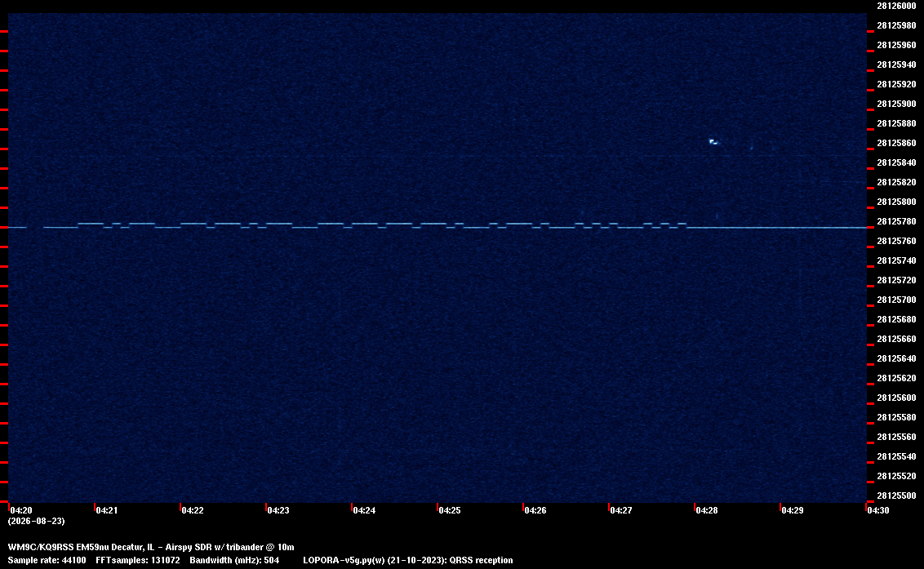The height and width of the screenshot is (569, 924).
Task: Click frequency label 28125940
Action: pyautogui.click(x=896, y=64)
